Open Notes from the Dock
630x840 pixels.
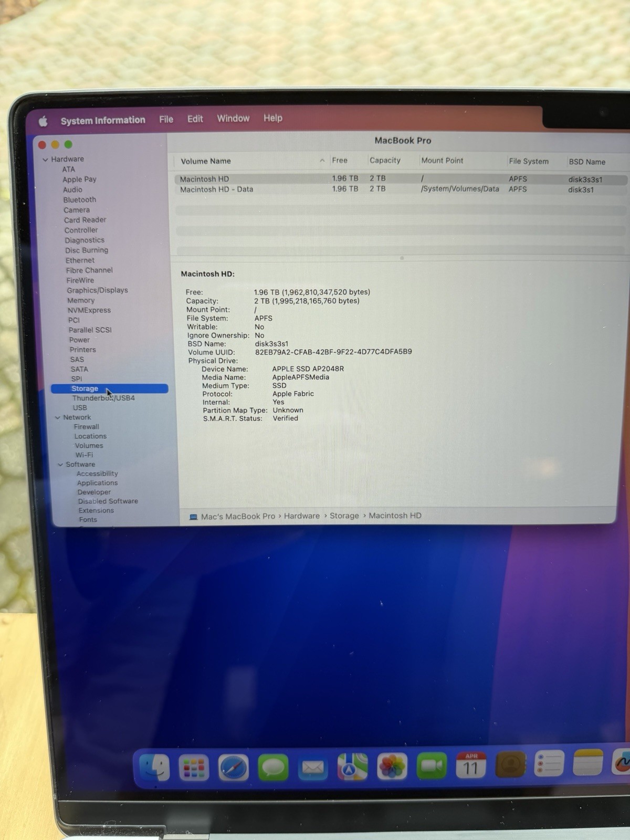[587, 762]
